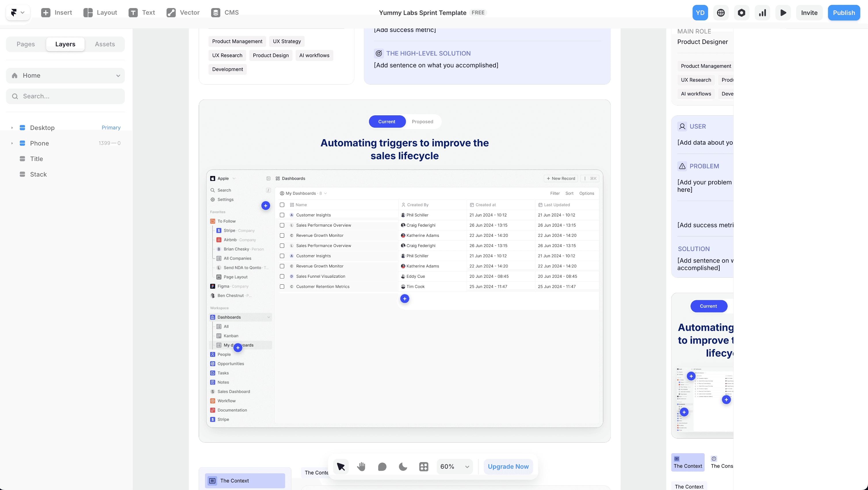Open the CMS menu
This screenshot has width=868, height=490.
coord(225,12)
